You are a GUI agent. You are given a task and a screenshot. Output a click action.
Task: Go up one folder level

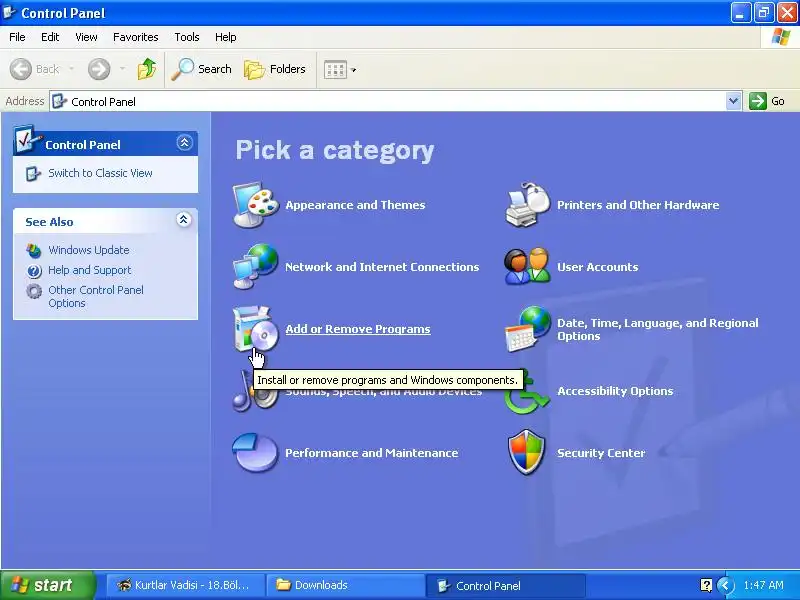[147, 69]
